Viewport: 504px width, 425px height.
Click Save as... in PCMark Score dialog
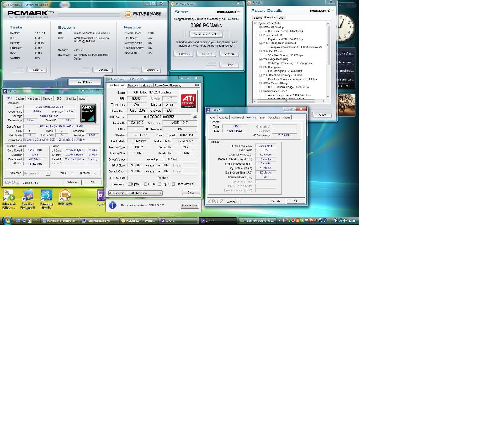pyautogui.click(x=230, y=54)
